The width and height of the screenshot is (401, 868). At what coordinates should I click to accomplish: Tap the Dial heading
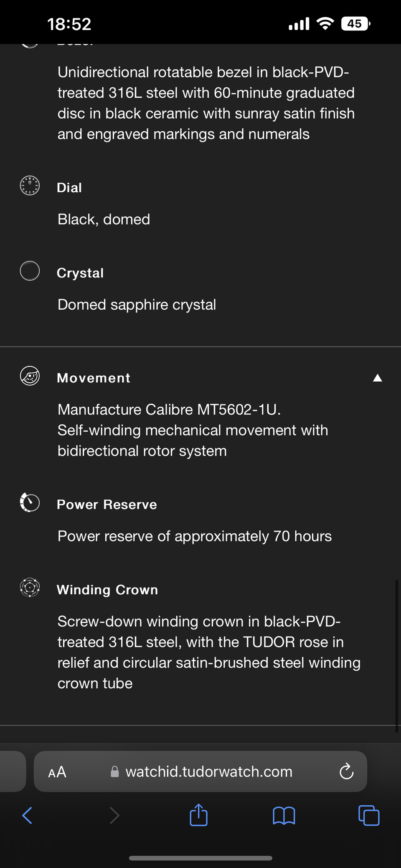click(x=69, y=188)
